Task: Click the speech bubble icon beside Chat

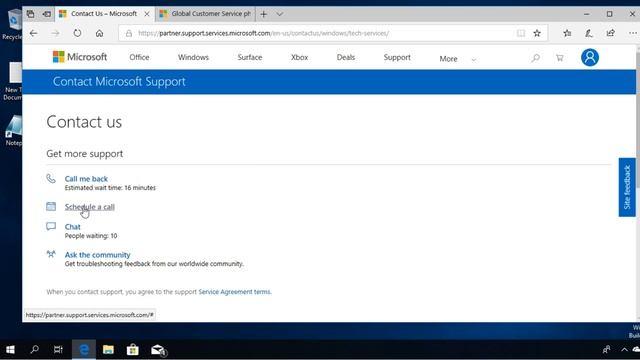Action: pos(51,226)
